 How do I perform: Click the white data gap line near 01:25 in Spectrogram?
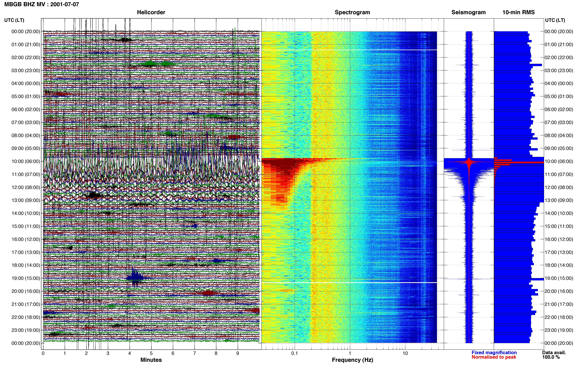(x=349, y=50)
